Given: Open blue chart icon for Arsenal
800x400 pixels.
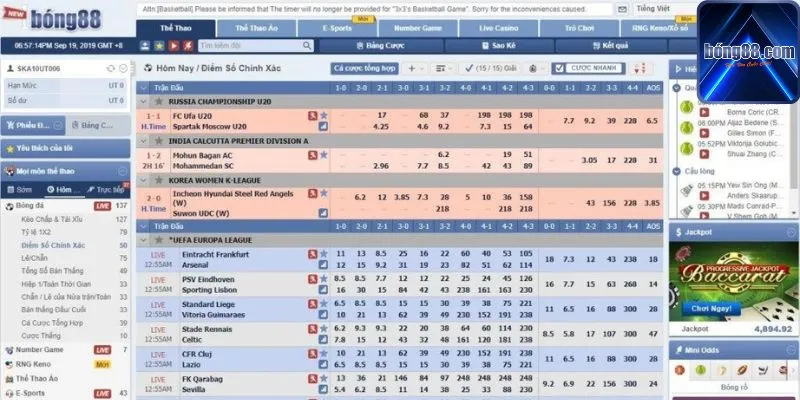Looking at the screenshot, I should (323, 265).
